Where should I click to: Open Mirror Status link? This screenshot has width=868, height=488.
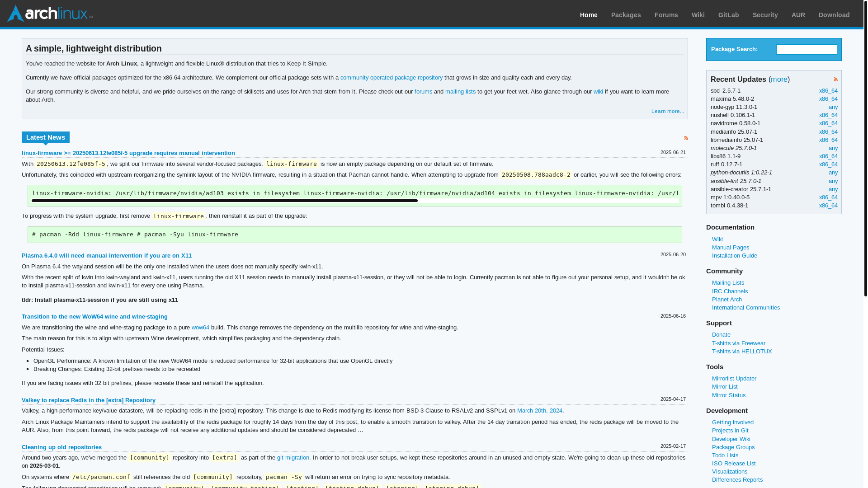tap(728, 395)
